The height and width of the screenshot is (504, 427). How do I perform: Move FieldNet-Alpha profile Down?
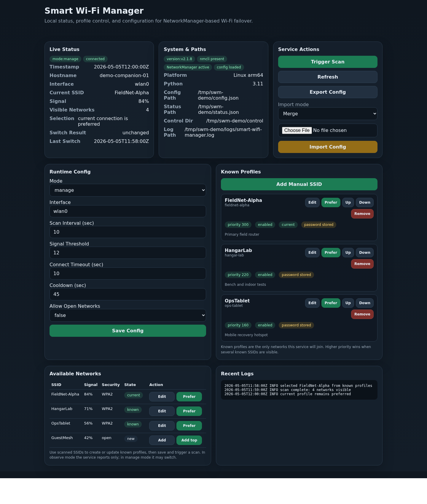tap(365, 202)
